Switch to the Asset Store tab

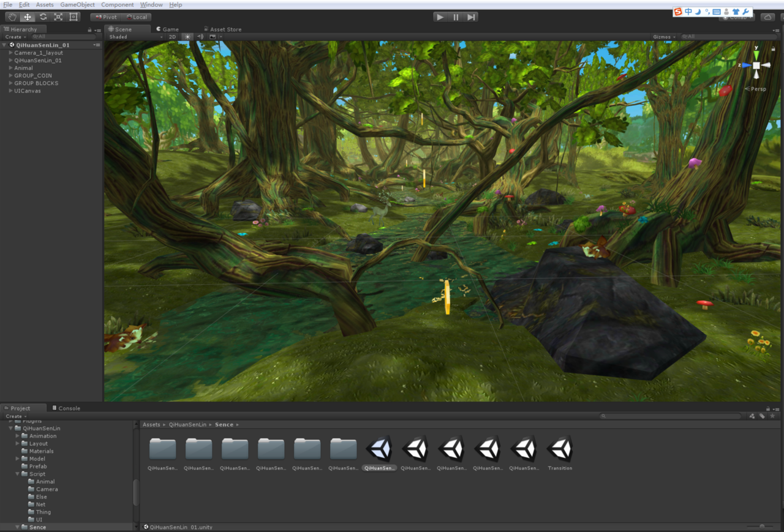[222, 29]
